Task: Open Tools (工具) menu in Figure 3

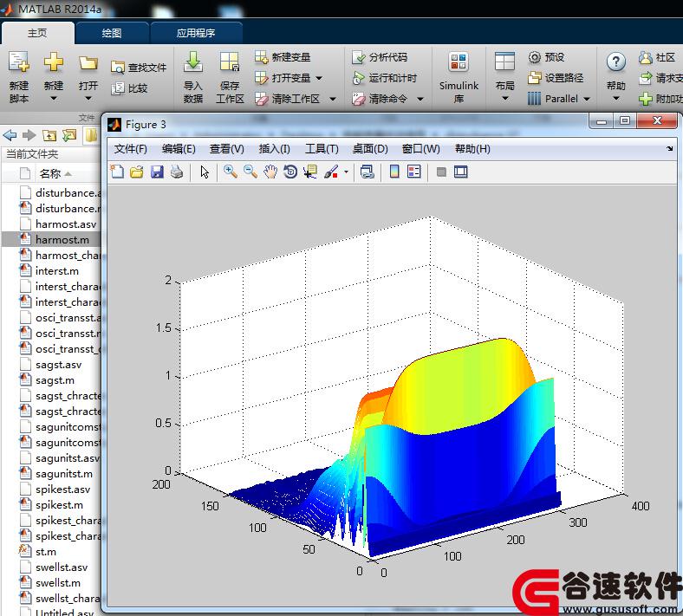Action: click(322, 149)
